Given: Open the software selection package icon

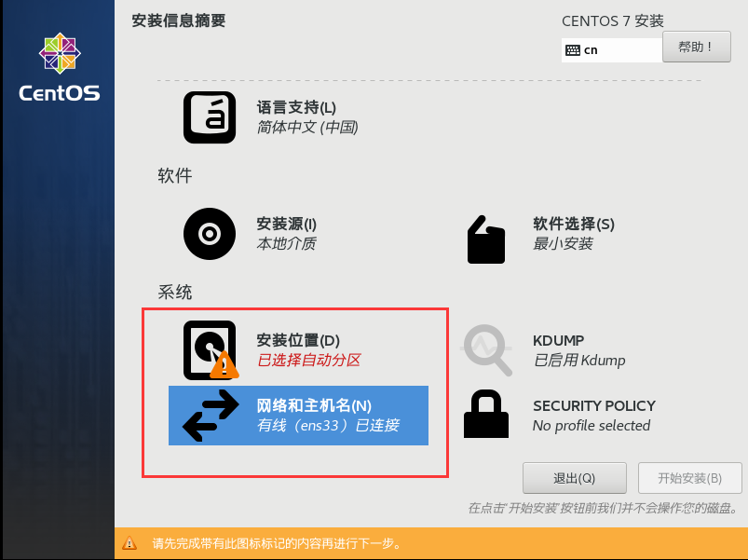Looking at the screenshot, I should [x=485, y=239].
